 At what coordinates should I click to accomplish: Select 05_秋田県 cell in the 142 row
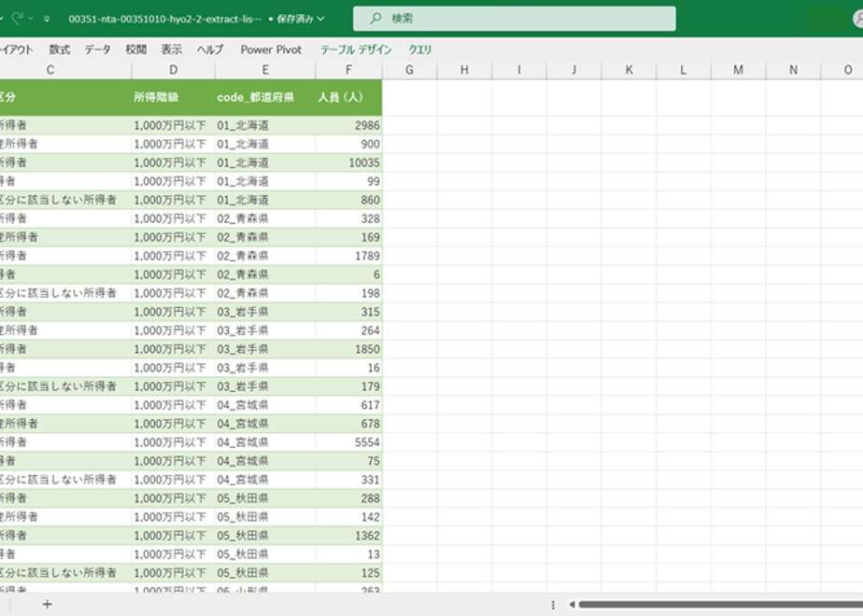point(265,517)
